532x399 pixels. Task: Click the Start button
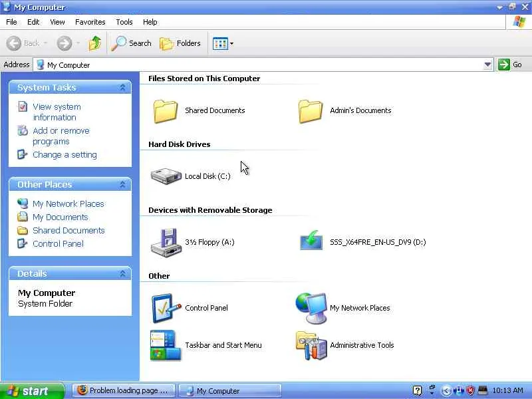point(32,391)
